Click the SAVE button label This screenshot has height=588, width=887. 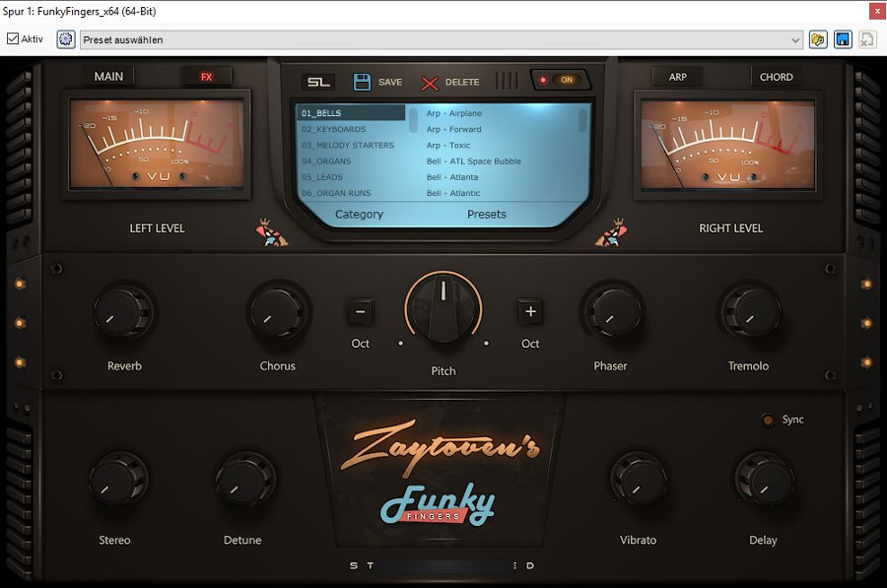tap(390, 82)
